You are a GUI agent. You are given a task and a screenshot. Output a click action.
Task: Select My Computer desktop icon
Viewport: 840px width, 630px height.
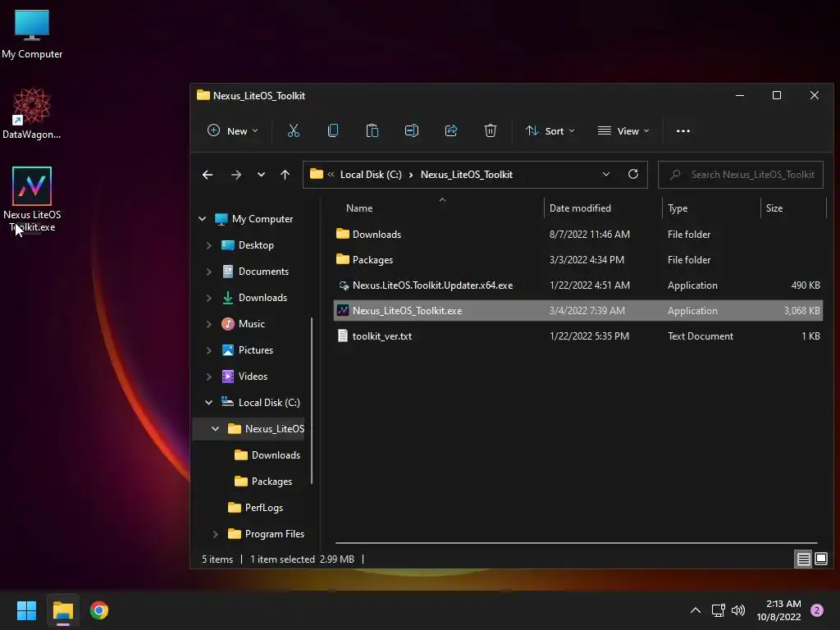[x=32, y=34]
